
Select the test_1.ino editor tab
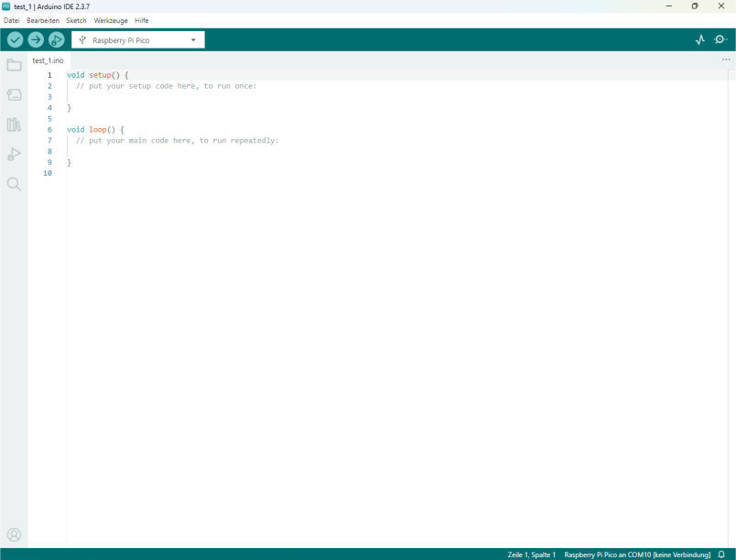point(48,60)
